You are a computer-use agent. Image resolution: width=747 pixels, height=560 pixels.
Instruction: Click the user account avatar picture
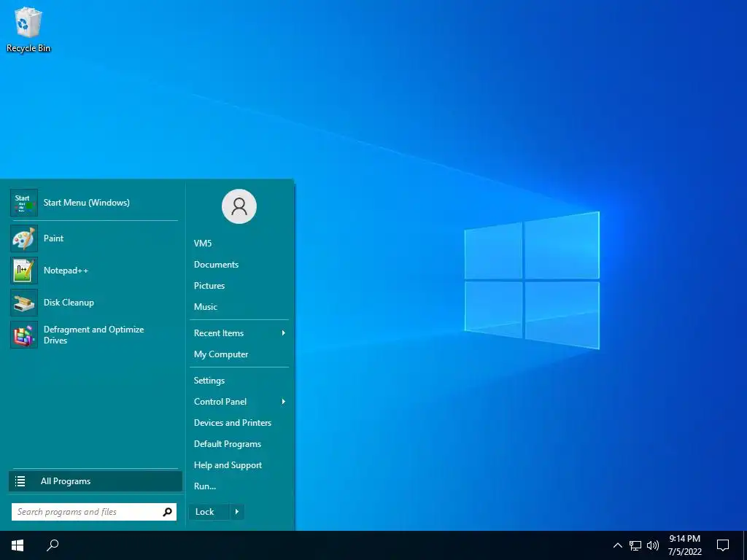[x=239, y=206]
